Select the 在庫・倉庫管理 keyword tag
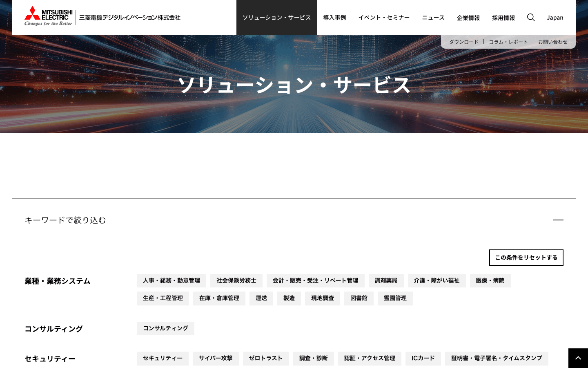The width and height of the screenshot is (588, 368). [x=219, y=298]
